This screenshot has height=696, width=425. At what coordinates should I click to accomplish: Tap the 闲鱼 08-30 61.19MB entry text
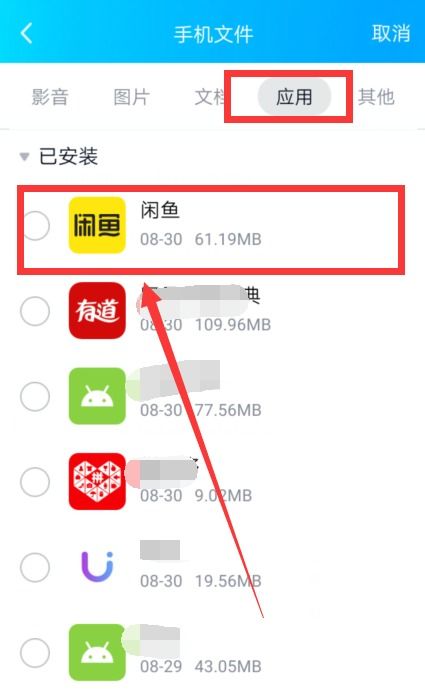[201, 225]
